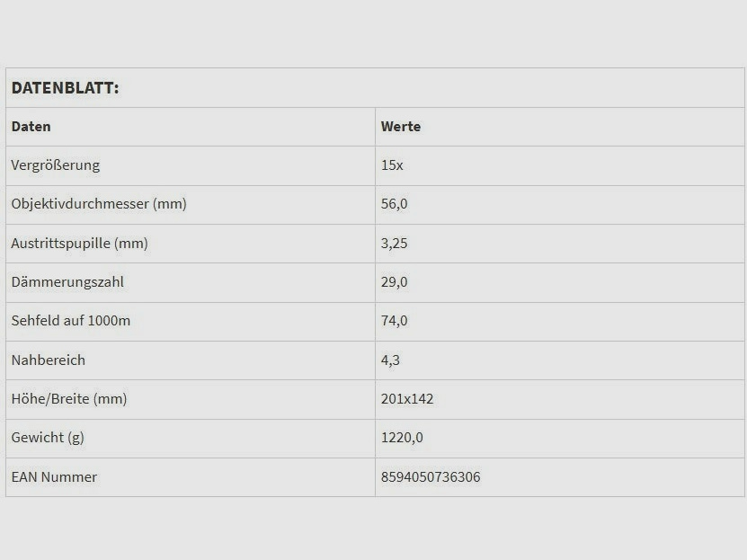This screenshot has height=560, width=747.
Task: Click the Vergrößerung row label
Action: click(x=56, y=165)
